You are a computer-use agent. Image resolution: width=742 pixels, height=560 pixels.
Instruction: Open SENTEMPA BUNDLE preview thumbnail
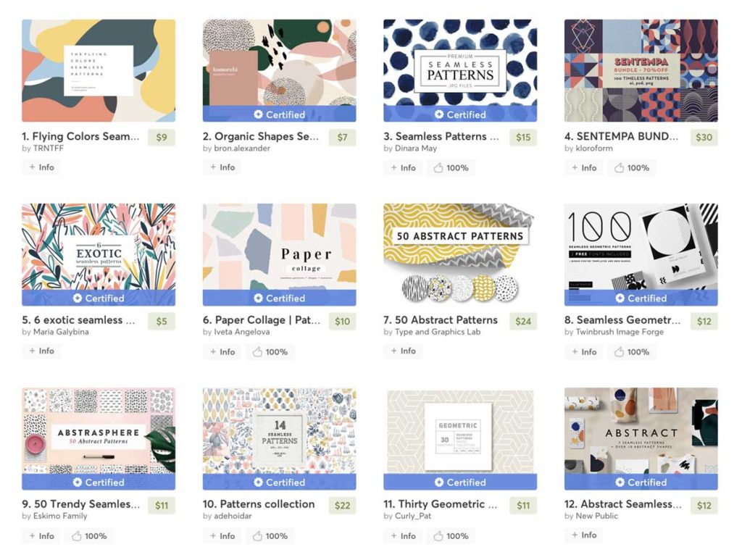[x=641, y=70]
